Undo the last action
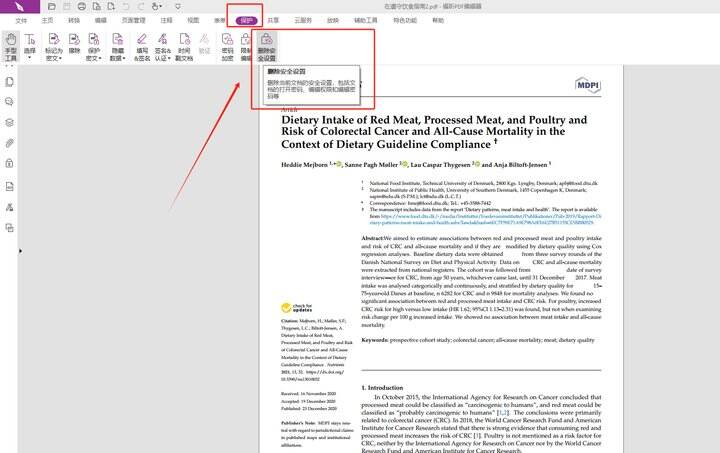Image resolution: width=720 pixels, height=453 pixels. pos(126,6)
